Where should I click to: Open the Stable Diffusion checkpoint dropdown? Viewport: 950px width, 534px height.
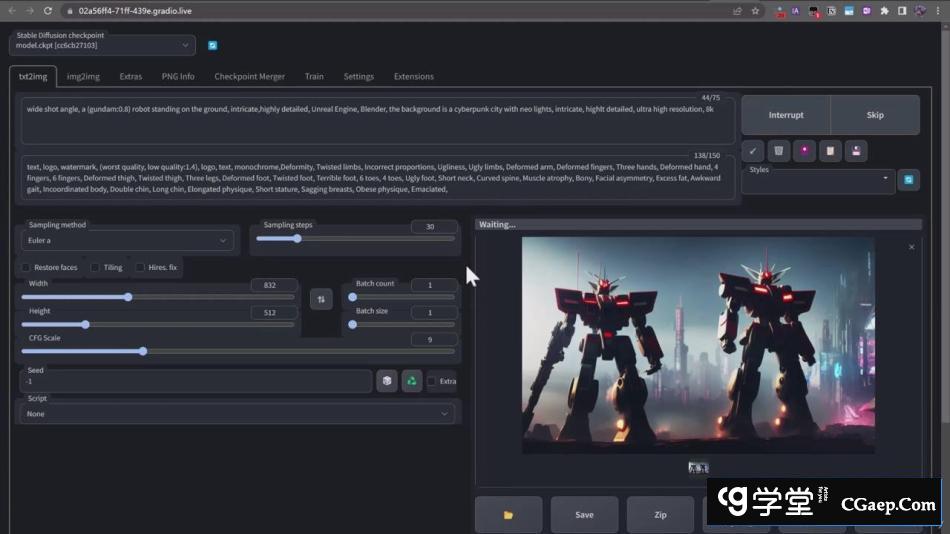click(103, 45)
